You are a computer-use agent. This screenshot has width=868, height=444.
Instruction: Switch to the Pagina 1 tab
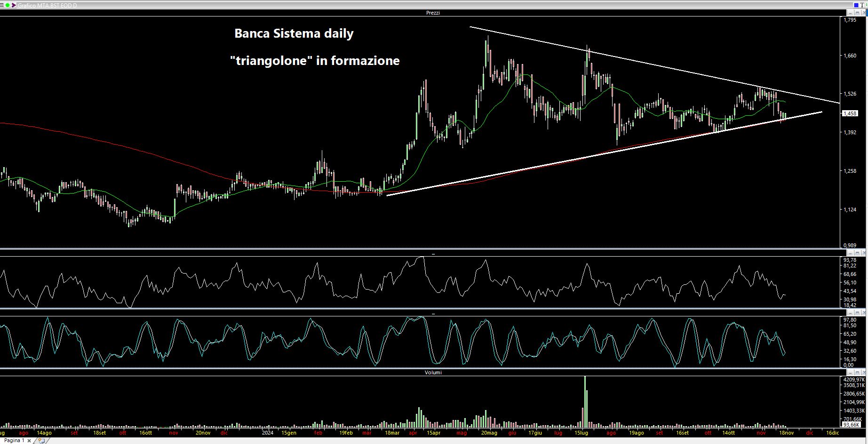coord(14,441)
